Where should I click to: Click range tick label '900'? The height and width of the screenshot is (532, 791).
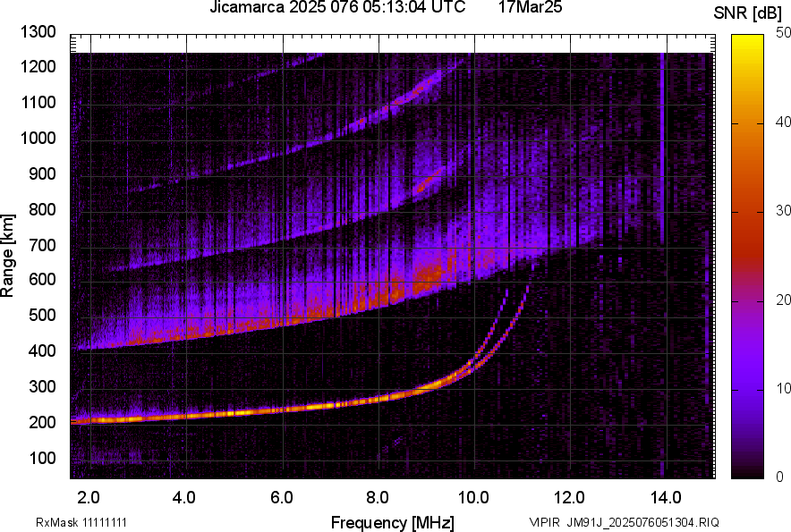point(42,173)
